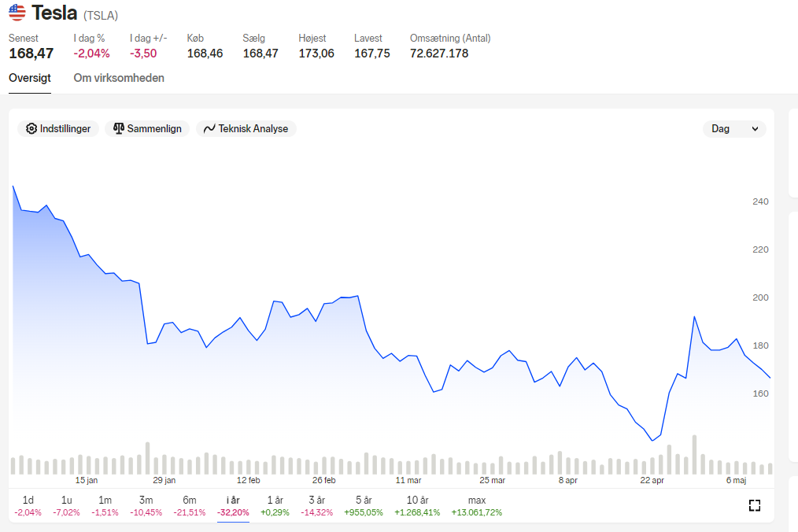Image resolution: width=798 pixels, height=532 pixels.
Task: Click the Køb value 168,46
Action: coord(205,53)
